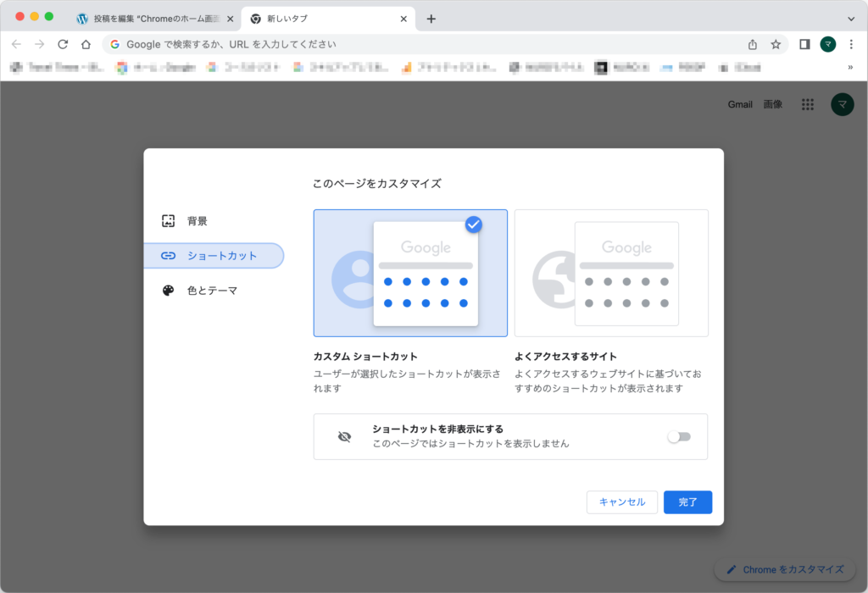Switch to the WordPress 投稿を編集 tab
Screen dimensions: 868x593
click(x=144, y=17)
